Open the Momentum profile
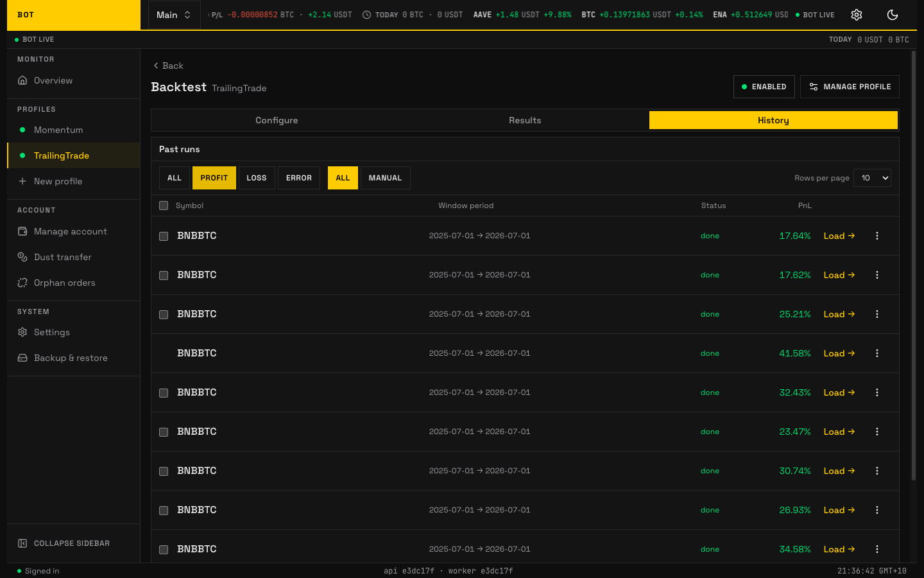 (73, 130)
